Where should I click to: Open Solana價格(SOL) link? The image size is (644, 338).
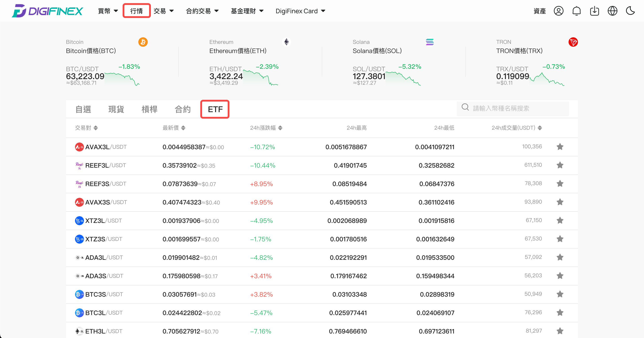(x=377, y=51)
